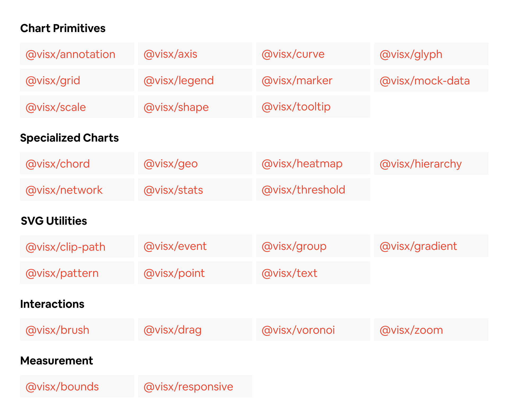Click the @visx/axis link
Screen dimensions: 513x420
pos(171,54)
